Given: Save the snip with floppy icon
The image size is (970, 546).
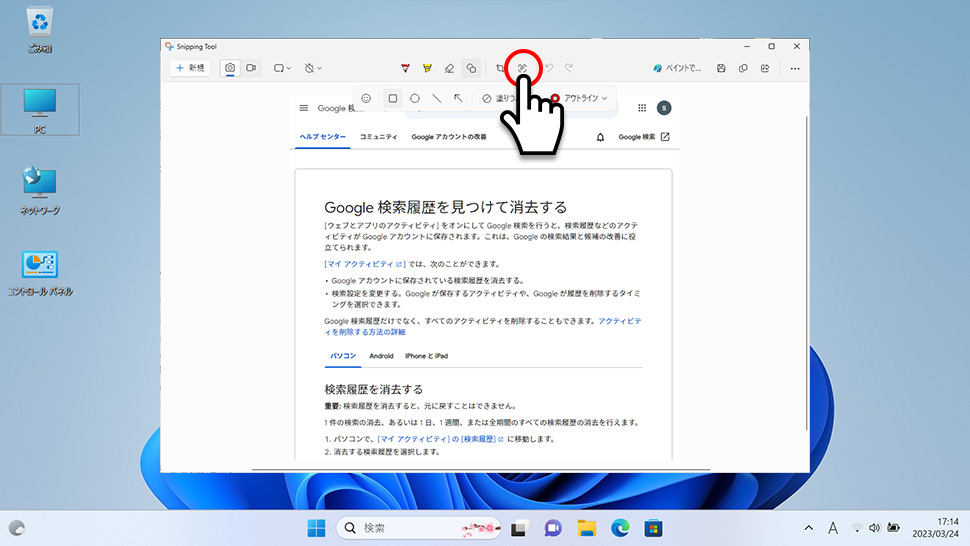Looking at the screenshot, I should 721,68.
